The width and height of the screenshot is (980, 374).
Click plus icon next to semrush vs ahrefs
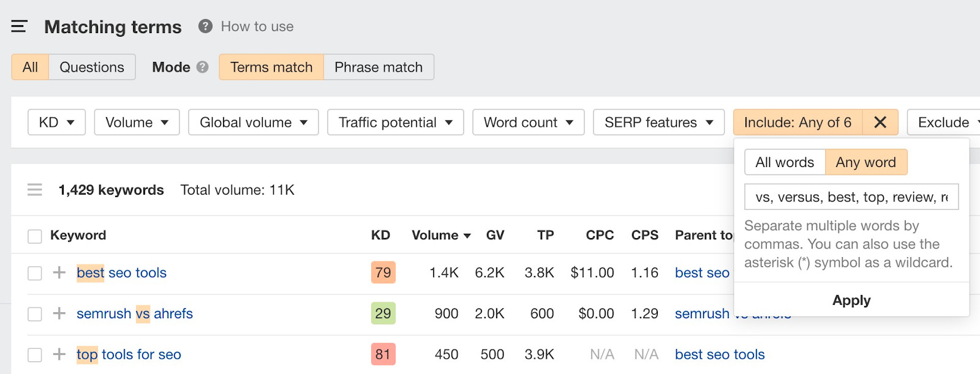pos(59,313)
